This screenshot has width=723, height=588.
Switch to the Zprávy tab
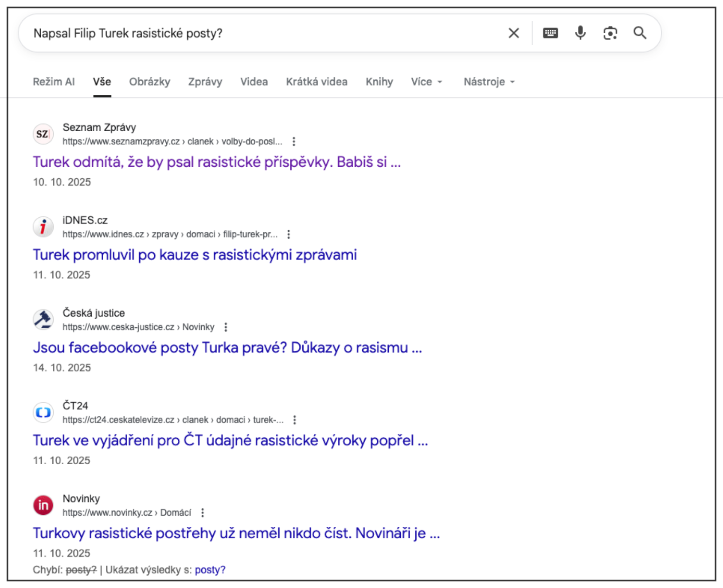click(x=205, y=82)
